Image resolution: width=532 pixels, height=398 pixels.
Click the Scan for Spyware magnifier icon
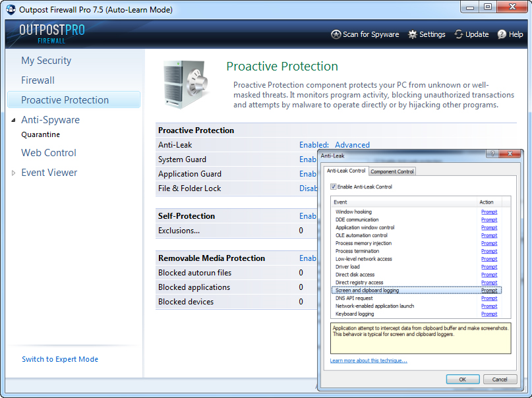coord(336,34)
